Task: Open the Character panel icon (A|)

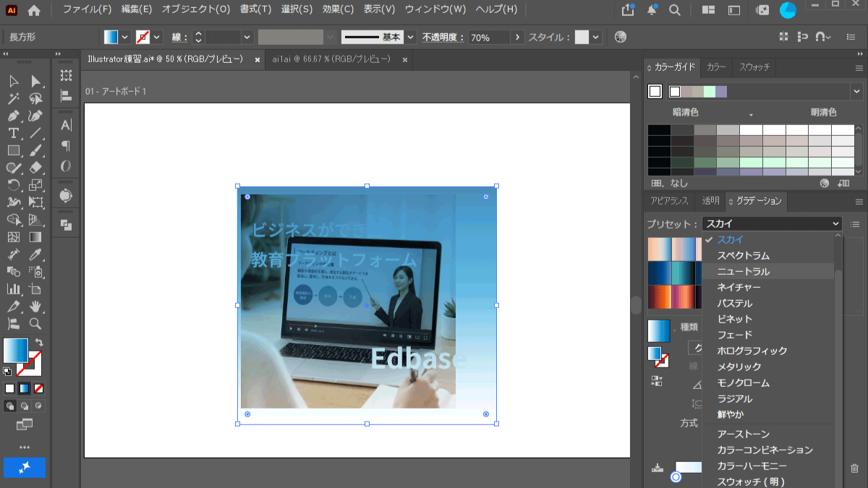Action: 66,125
